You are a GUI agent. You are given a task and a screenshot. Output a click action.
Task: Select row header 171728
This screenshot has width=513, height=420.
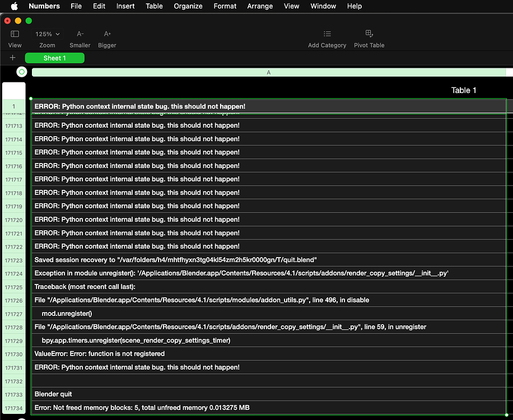click(x=14, y=327)
